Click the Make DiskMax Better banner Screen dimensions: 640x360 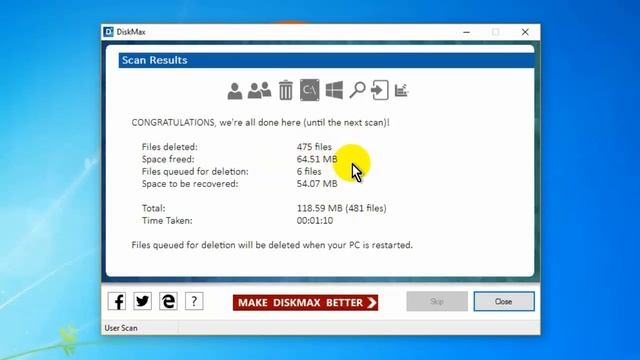(x=305, y=302)
